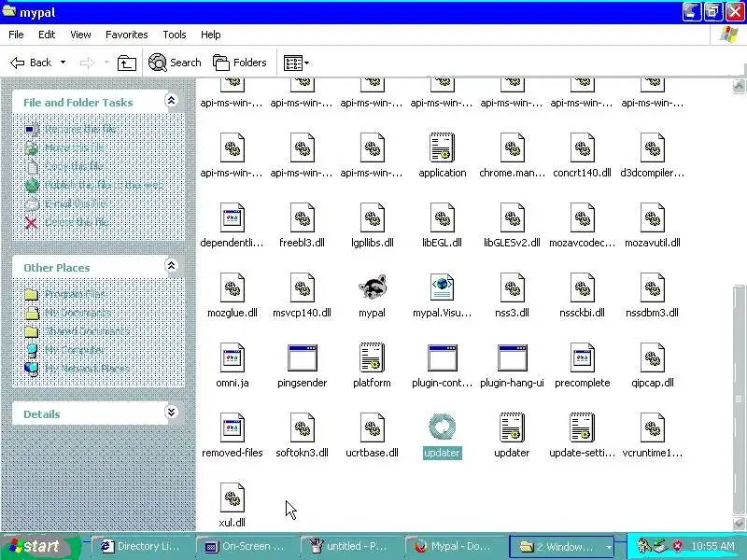This screenshot has width=747, height=560.
Task: Open the Edit menu
Action: coord(47,35)
